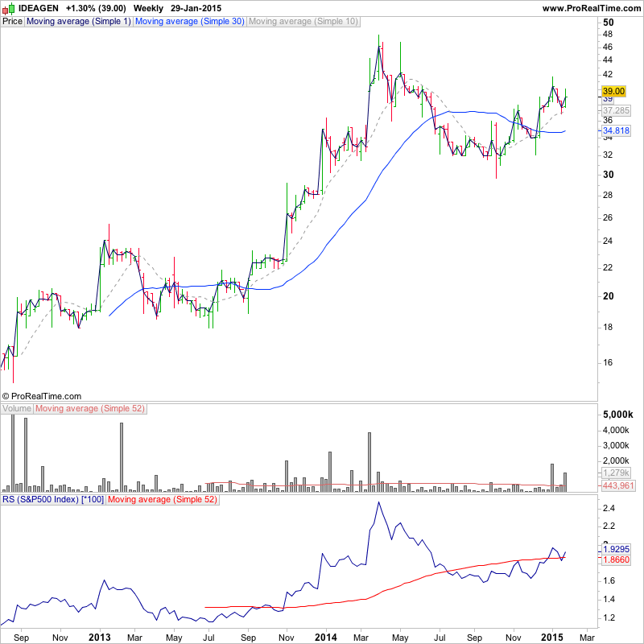The width and height of the screenshot is (644, 644).
Task: Click the blue 34.818 moving average tag
Action: (616, 130)
